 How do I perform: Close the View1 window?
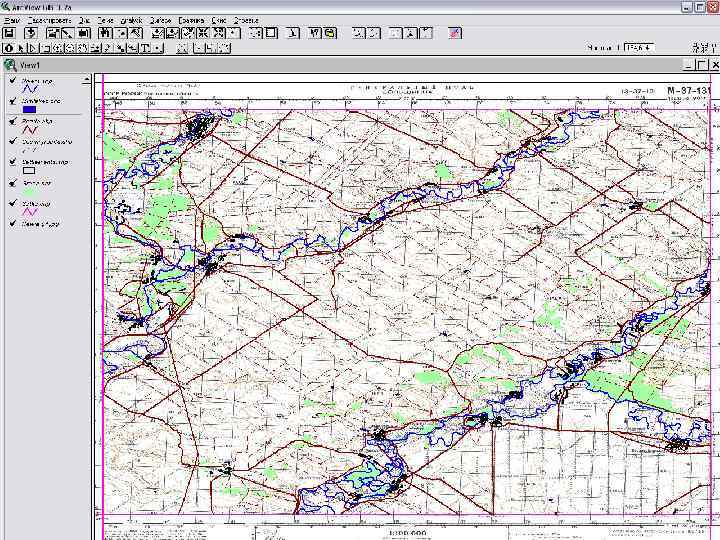coord(714,65)
